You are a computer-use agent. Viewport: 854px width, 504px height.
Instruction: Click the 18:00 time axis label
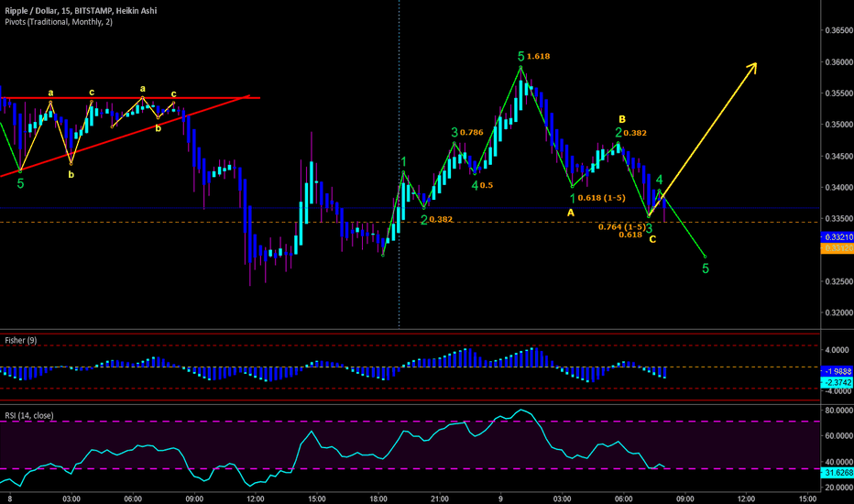(378, 499)
